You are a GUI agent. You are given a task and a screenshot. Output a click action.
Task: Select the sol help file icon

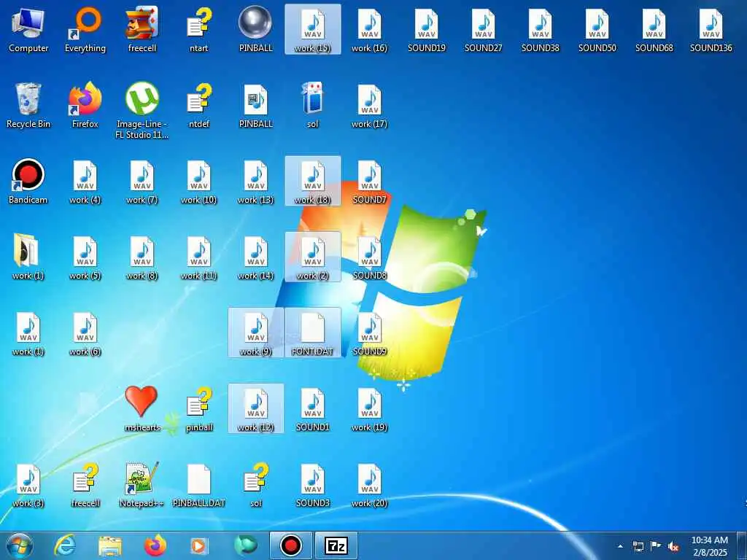(256, 485)
